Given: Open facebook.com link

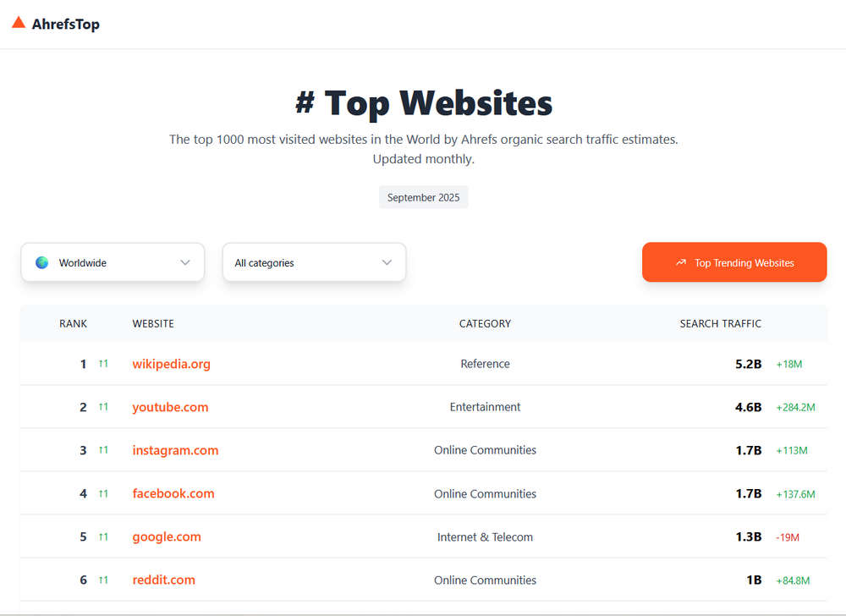Looking at the screenshot, I should pyautogui.click(x=173, y=493).
